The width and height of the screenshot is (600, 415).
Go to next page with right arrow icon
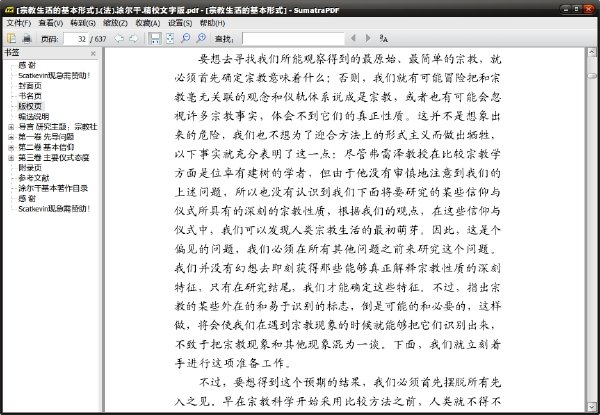pos(134,38)
